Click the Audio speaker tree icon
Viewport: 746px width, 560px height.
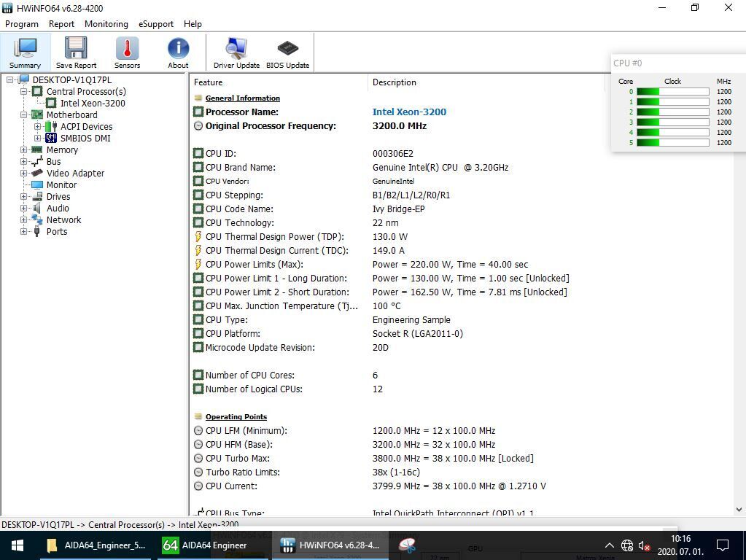tap(36, 208)
